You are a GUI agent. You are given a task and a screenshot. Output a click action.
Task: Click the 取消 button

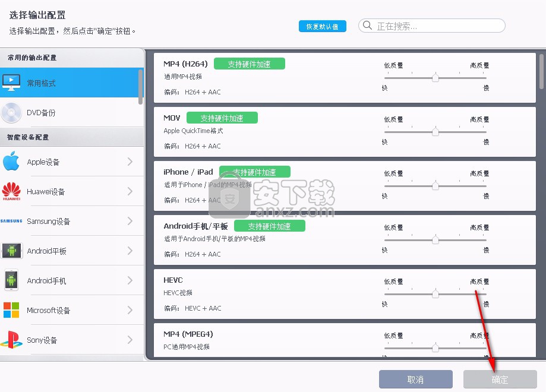pyautogui.click(x=416, y=379)
